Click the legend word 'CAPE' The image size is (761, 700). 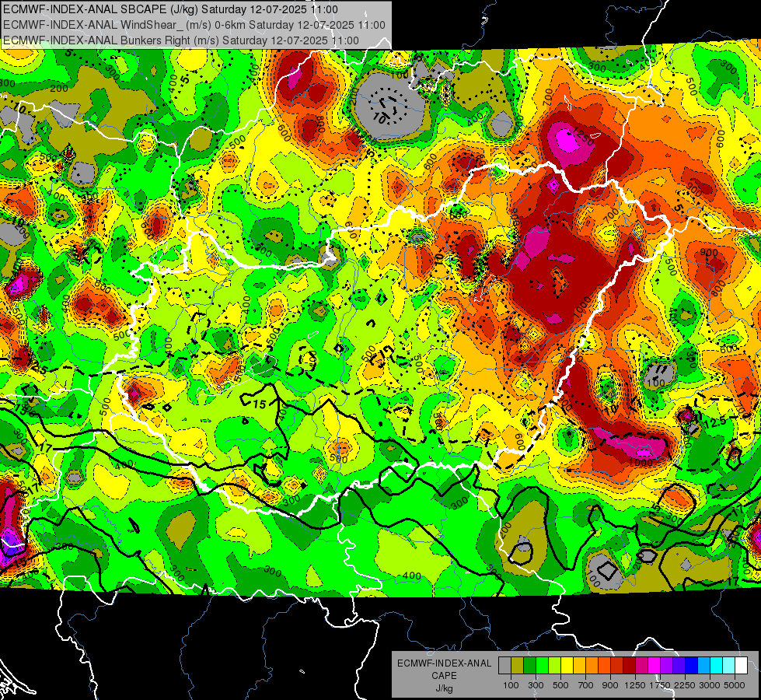444,676
